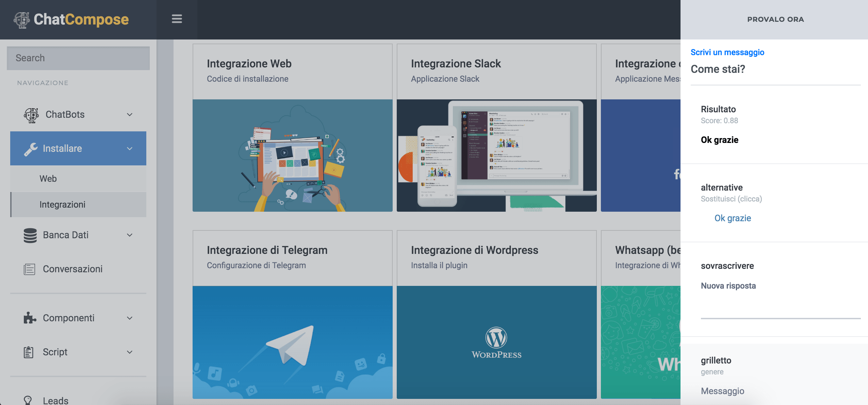The image size is (868, 405).
Task: Open Banca Dati navigation item
Action: (78, 235)
